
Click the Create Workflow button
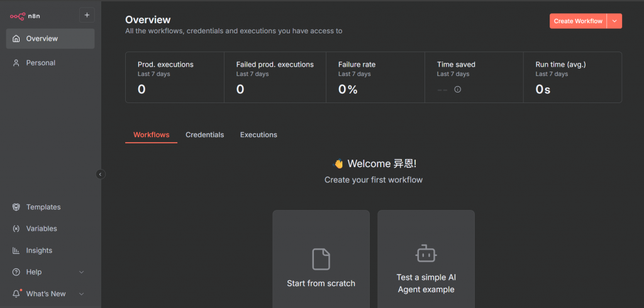click(x=577, y=21)
